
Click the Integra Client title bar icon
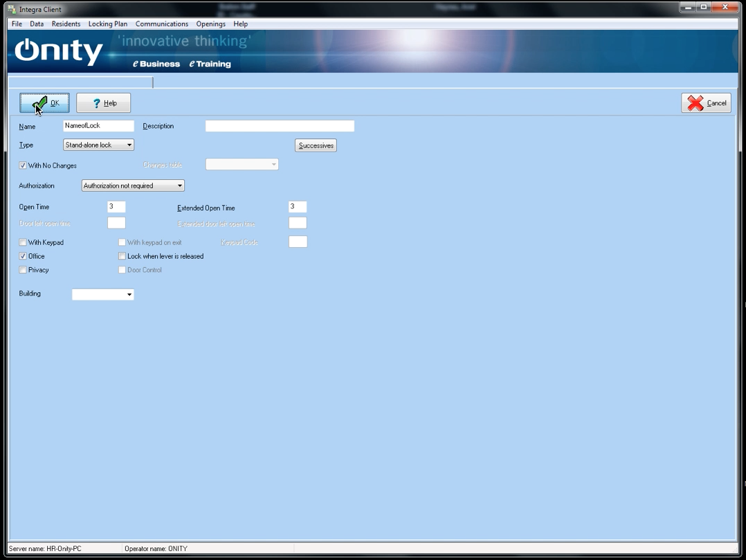tap(12, 10)
